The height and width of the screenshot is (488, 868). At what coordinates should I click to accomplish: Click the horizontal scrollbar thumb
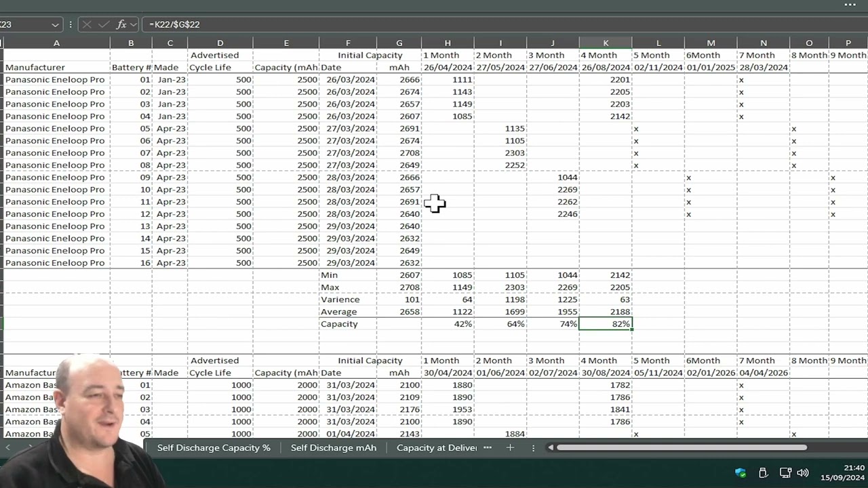pos(682,447)
